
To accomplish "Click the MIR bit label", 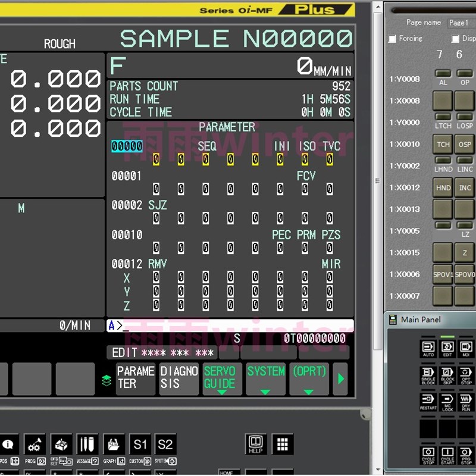I will click(x=331, y=264).
